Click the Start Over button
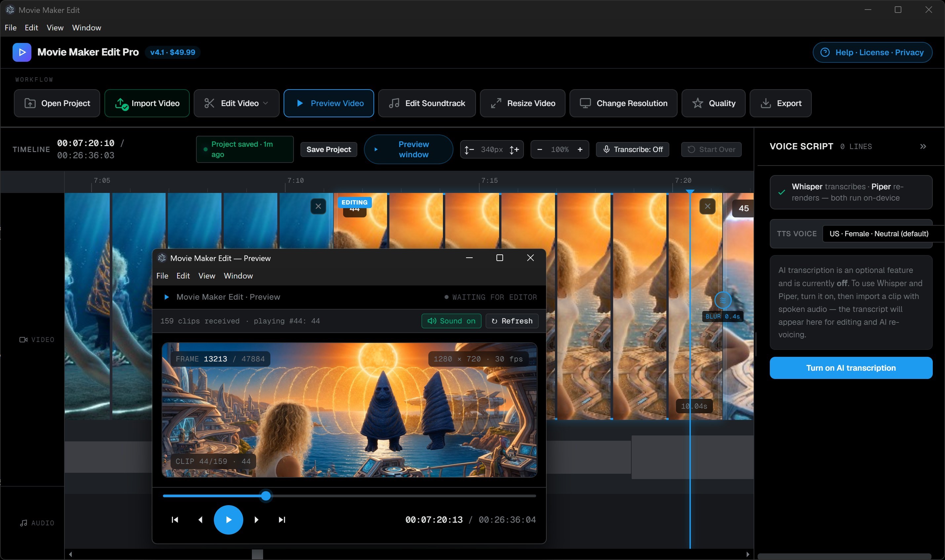Screen dimensions: 945x560 pos(711,149)
